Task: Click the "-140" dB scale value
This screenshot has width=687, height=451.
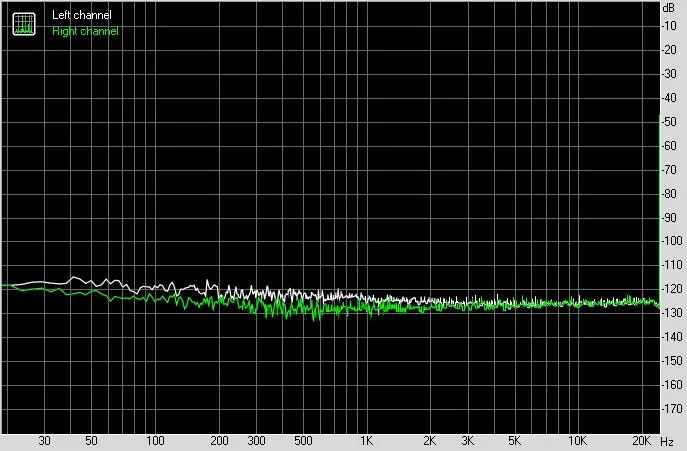Action: (672, 337)
